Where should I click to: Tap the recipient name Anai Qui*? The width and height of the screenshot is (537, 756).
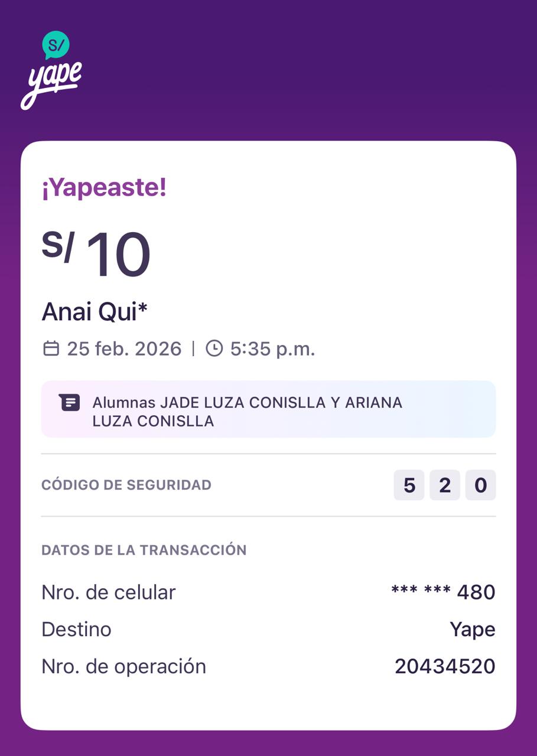[x=95, y=312]
